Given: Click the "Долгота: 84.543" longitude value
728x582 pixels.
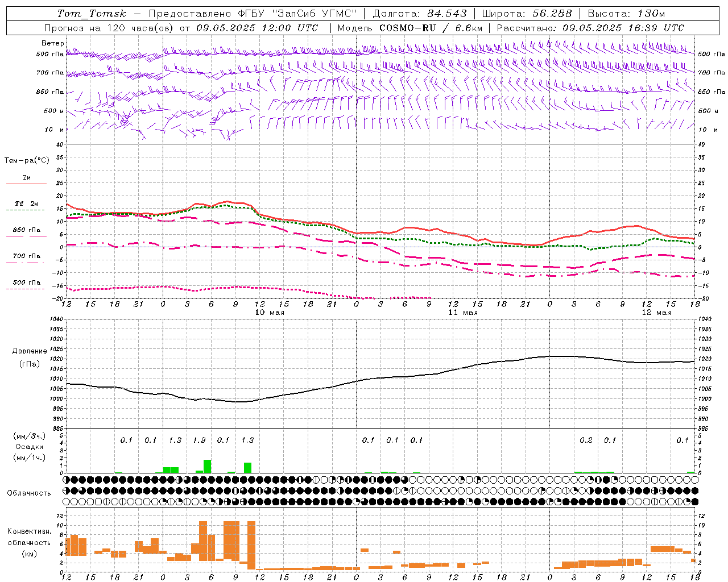Looking at the screenshot, I should [x=420, y=14].
